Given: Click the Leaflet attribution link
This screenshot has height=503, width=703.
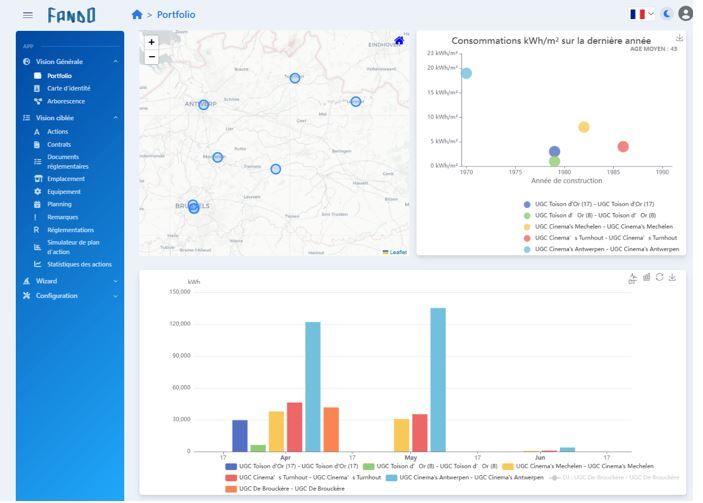Looking at the screenshot, I should click(398, 252).
